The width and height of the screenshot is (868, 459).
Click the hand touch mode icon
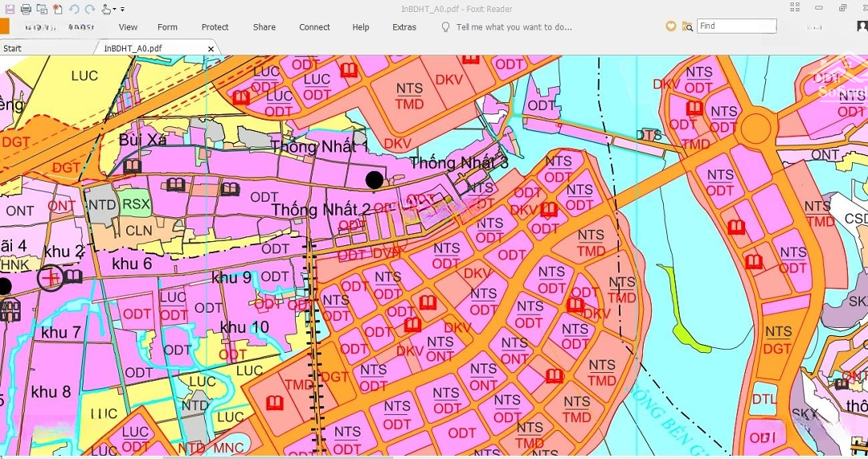point(107,9)
